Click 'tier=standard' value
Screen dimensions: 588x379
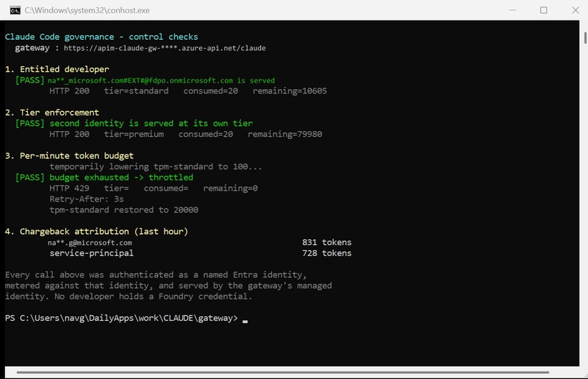click(x=136, y=91)
